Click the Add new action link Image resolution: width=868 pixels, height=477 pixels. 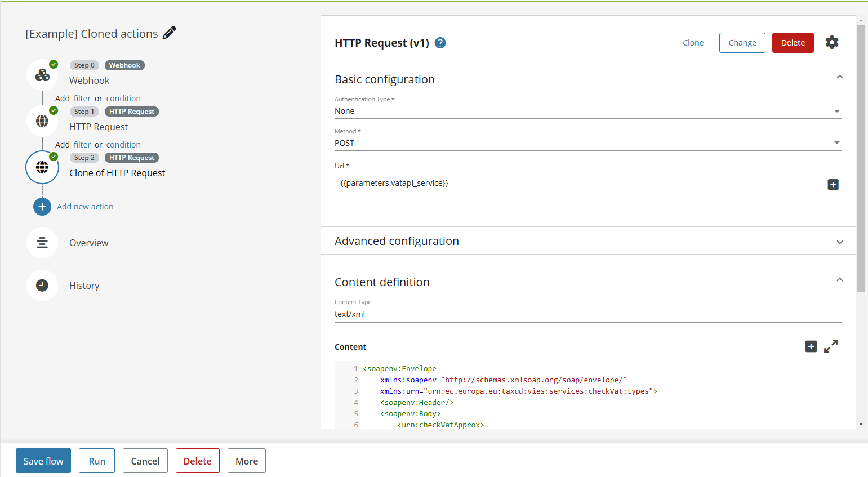pyautogui.click(x=85, y=207)
